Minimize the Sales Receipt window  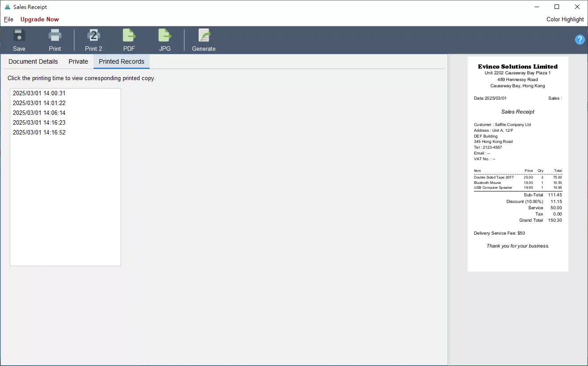pyautogui.click(x=536, y=7)
